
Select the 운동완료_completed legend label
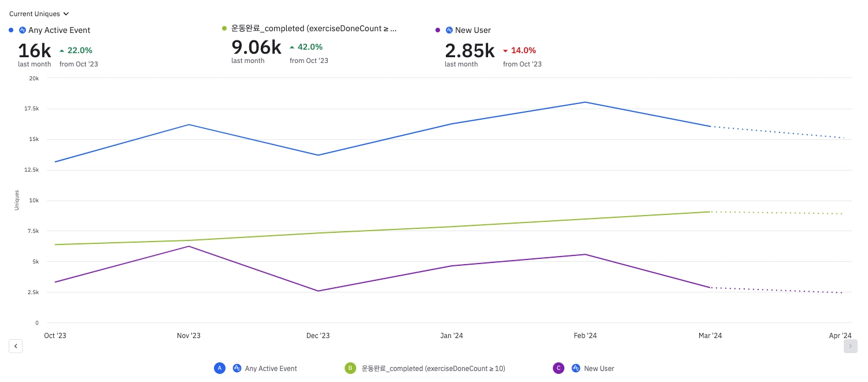pos(433,368)
